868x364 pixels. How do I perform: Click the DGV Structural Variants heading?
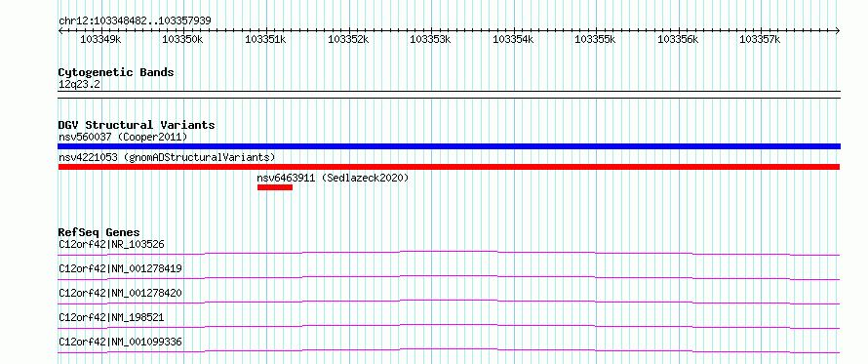tap(137, 125)
